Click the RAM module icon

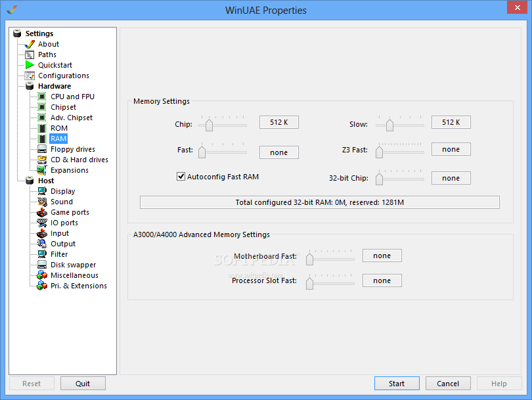pyautogui.click(x=42, y=139)
